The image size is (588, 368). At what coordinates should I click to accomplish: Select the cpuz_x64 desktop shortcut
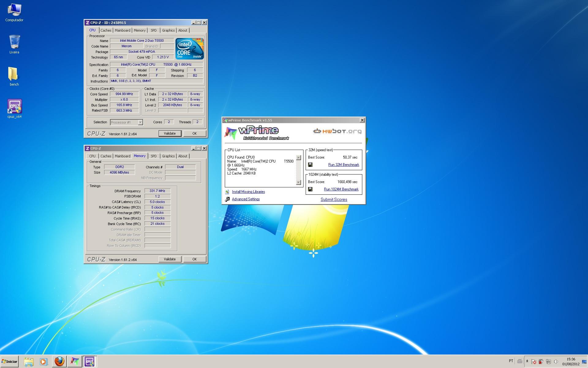(14, 109)
